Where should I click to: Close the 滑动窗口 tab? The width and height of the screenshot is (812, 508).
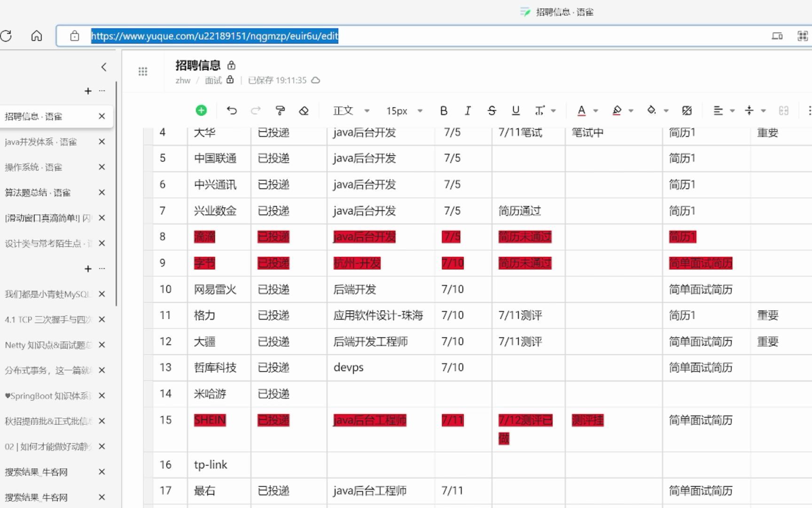click(x=101, y=218)
